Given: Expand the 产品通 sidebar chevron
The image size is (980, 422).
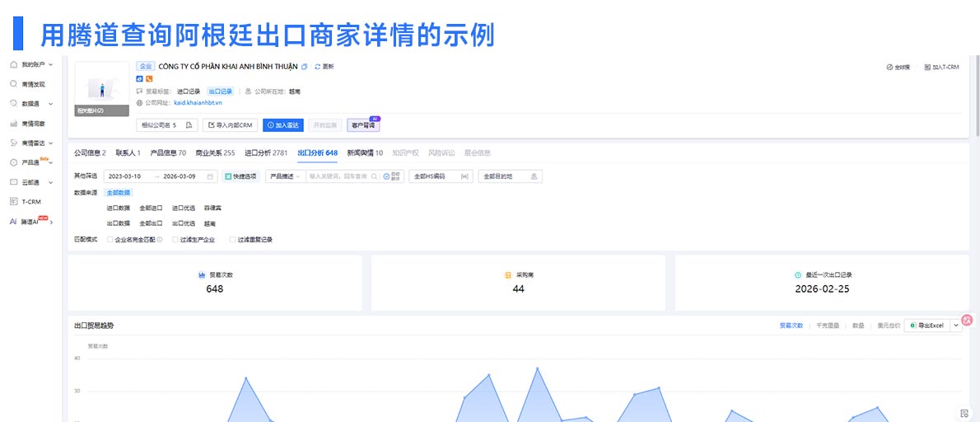Looking at the screenshot, I should click(x=50, y=163).
